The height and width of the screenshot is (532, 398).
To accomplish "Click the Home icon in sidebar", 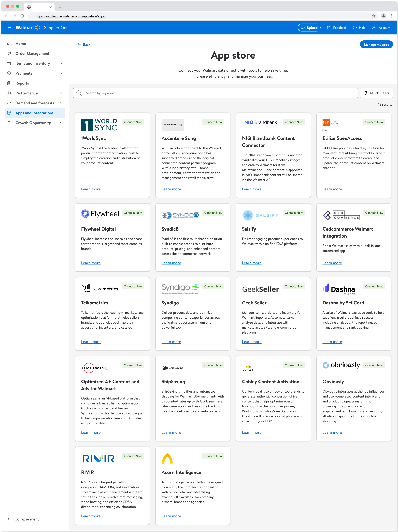I will pyautogui.click(x=9, y=44).
